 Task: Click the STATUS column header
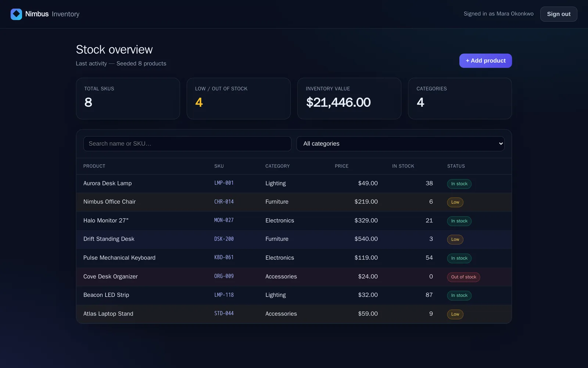pyautogui.click(x=456, y=166)
